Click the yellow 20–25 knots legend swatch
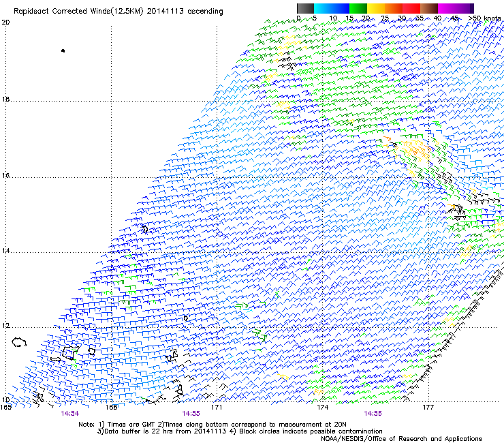The width and height of the screenshot is (504, 443). tap(376, 8)
